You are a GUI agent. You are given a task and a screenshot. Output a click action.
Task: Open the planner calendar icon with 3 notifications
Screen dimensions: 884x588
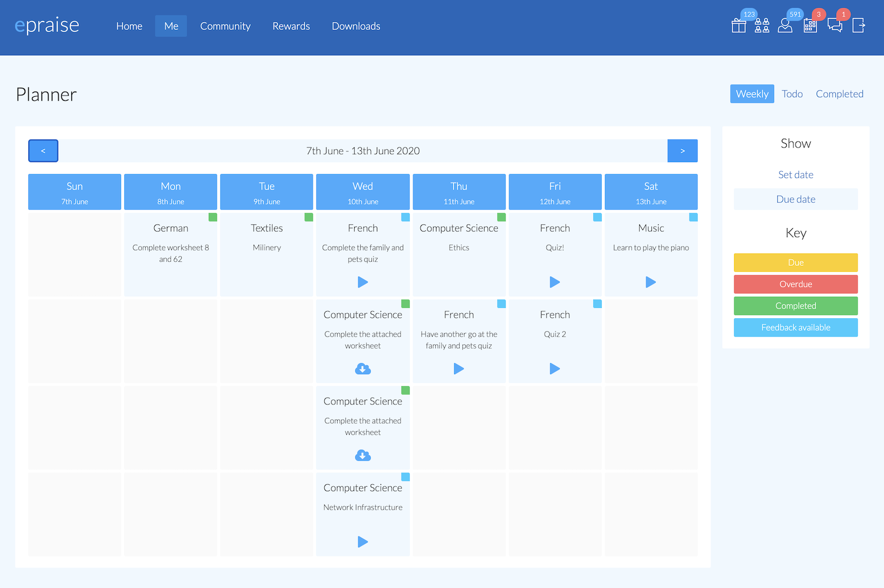click(x=810, y=25)
